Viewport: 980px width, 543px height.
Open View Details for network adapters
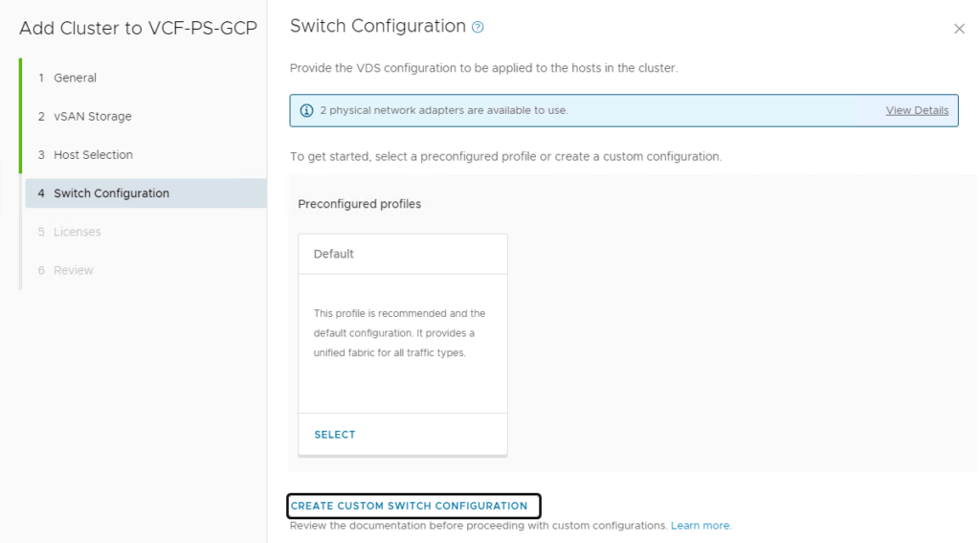click(917, 110)
